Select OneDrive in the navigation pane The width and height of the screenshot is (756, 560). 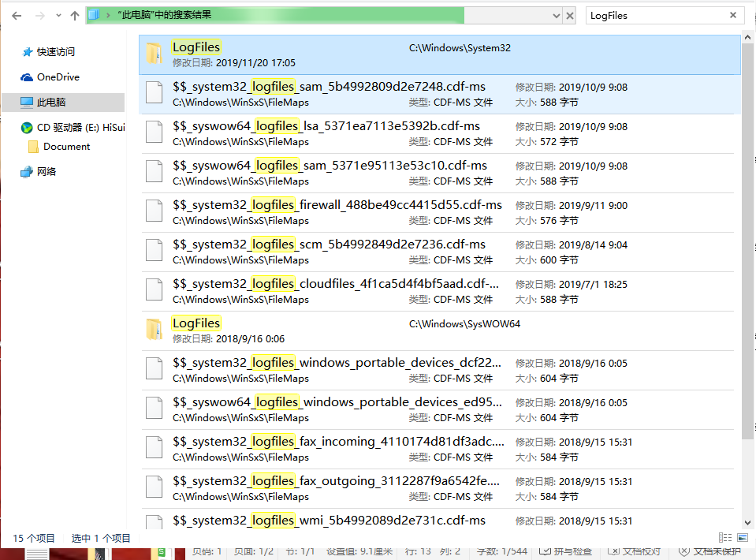click(58, 77)
